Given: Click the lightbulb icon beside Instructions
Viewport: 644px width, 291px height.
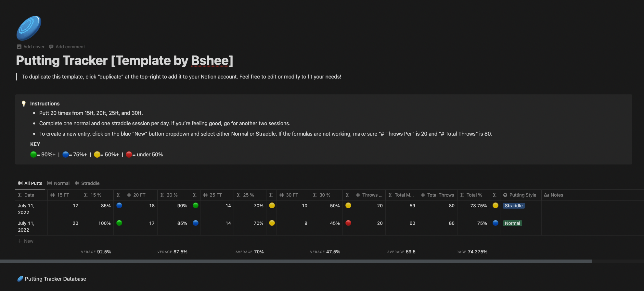Looking at the screenshot, I should pos(24,103).
